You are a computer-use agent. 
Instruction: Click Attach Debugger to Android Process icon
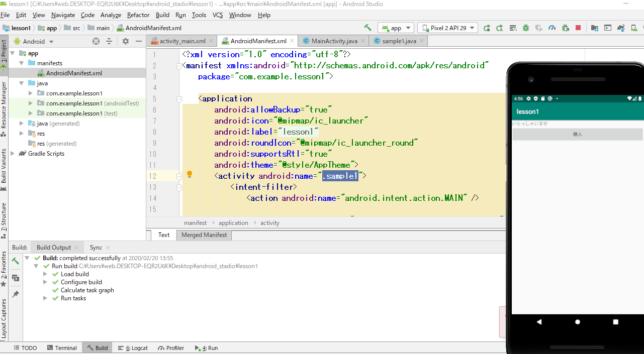(x=565, y=28)
